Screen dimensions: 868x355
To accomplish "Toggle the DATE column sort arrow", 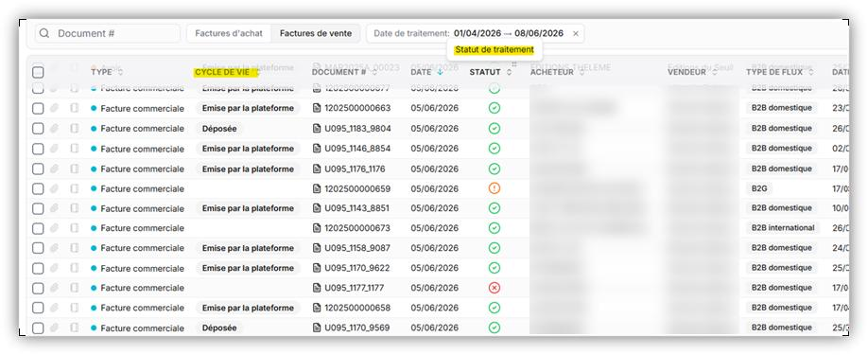I will [x=440, y=72].
